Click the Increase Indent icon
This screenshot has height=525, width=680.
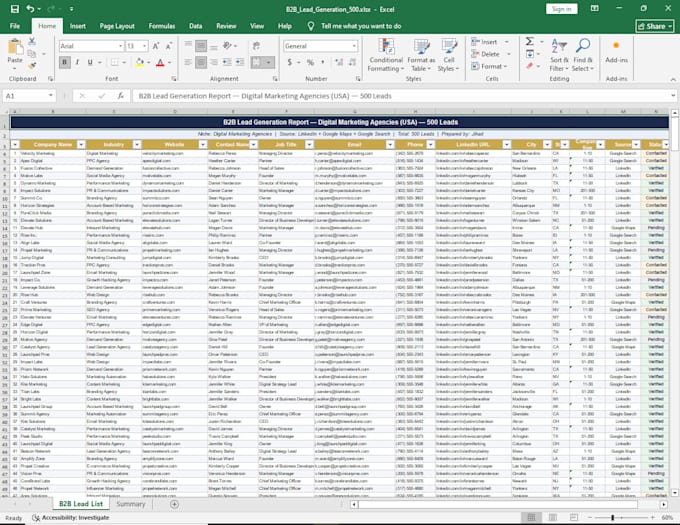pos(240,62)
